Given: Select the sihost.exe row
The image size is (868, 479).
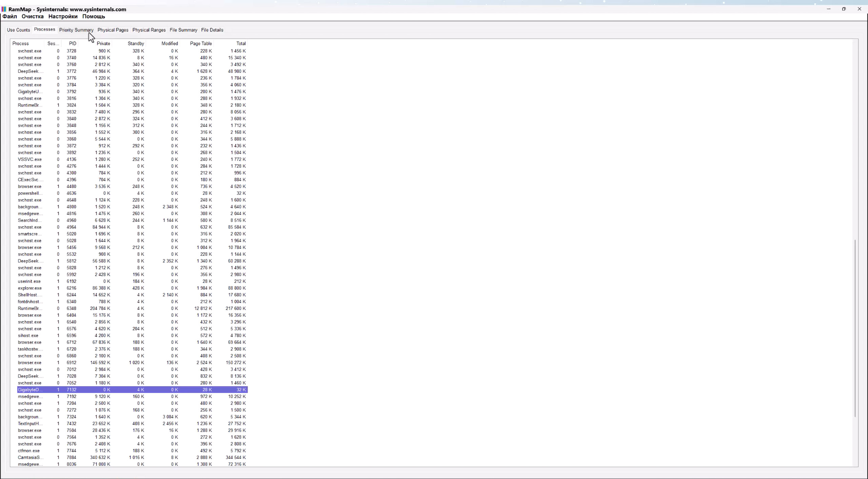Looking at the screenshot, I should click(132, 335).
